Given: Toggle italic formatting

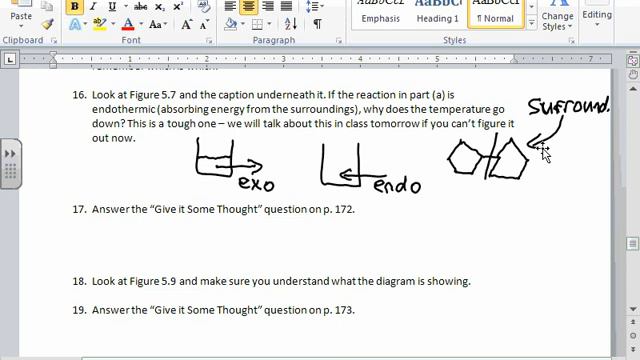Looking at the screenshot, I should point(93,7).
